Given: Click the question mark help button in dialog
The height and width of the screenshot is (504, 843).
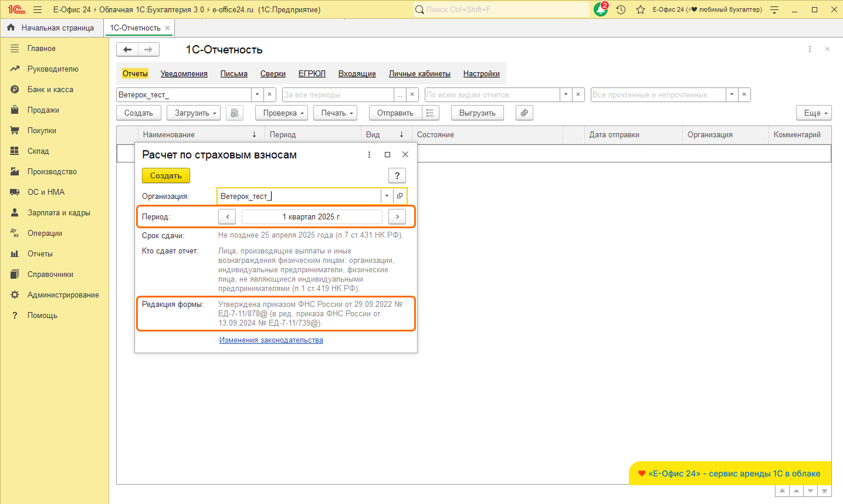Looking at the screenshot, I should pyautogui.click(x=397, y=175).
